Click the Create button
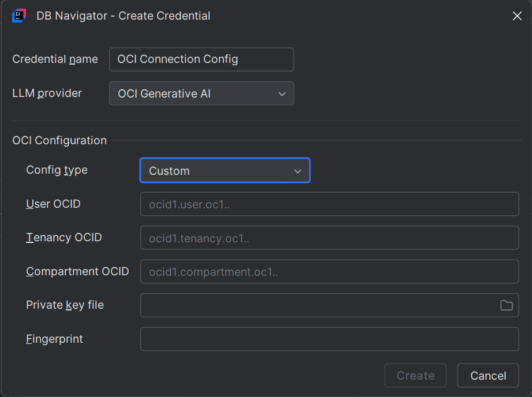 click(415, 375)
